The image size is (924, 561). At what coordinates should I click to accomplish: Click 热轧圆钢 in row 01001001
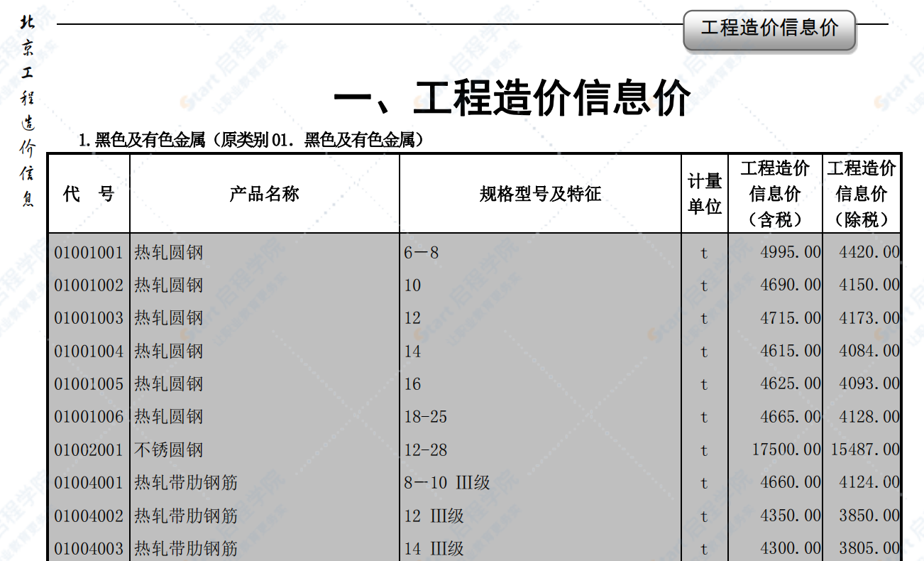[169, 252]
